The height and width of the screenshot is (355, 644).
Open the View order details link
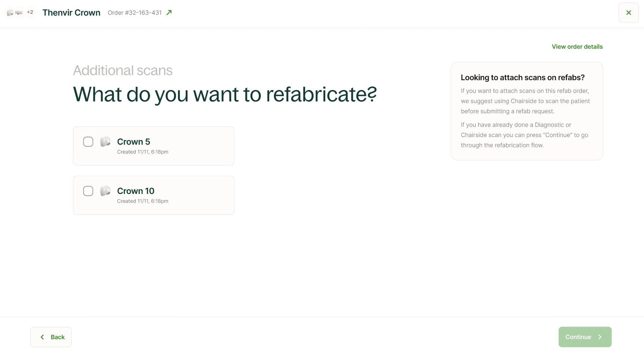577,47
